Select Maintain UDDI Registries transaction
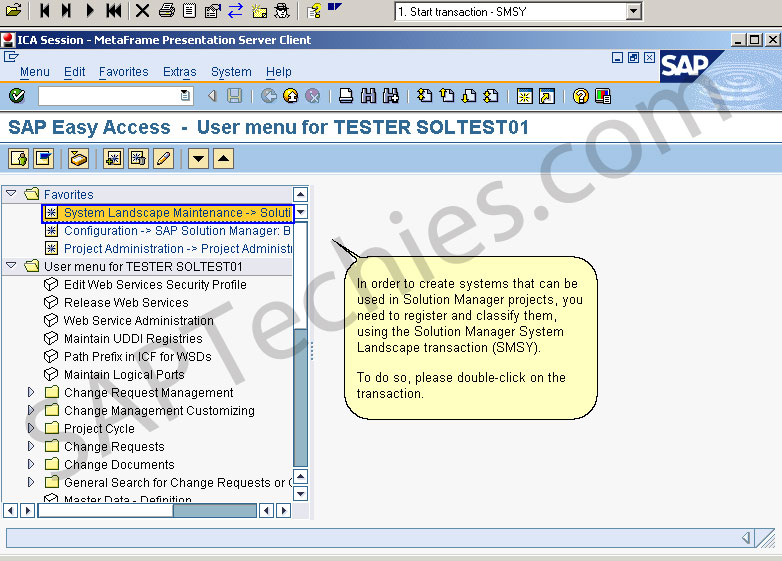Image resolution: width=782 pixels, height=561 pixels. tap(123, 339)
